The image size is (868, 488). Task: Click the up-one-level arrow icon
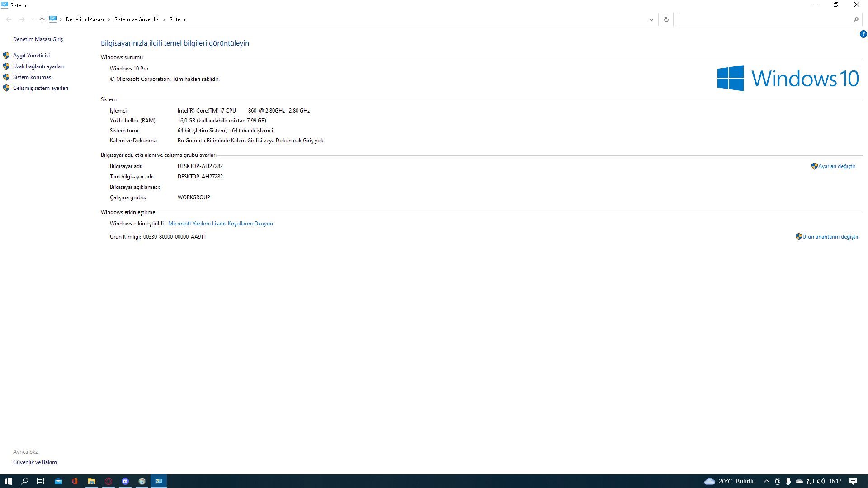point(42,19)
